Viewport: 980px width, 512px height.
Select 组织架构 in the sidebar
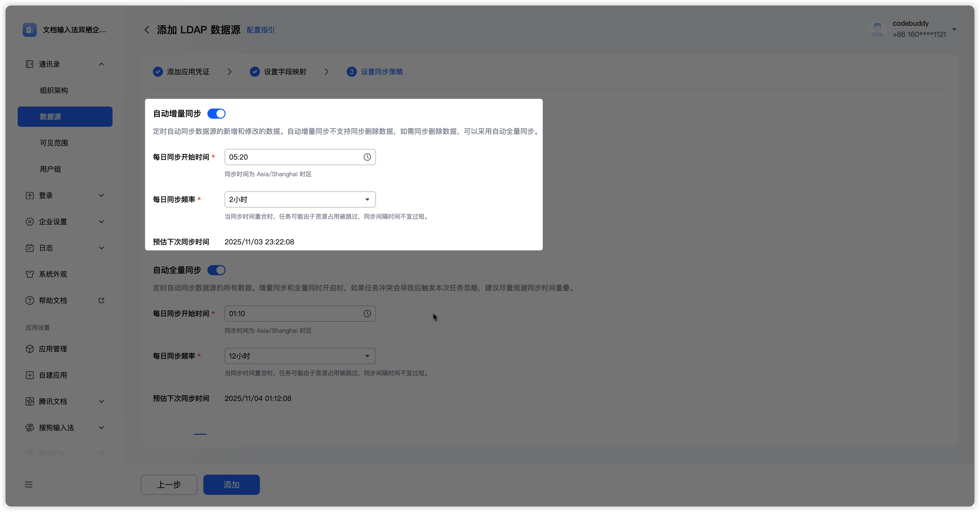(x=54, y=91)
